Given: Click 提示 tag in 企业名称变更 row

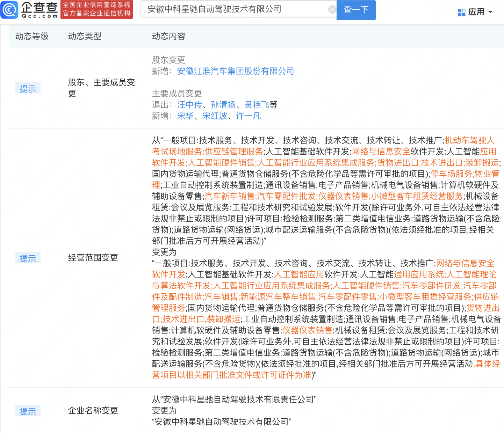Looking at the screenshot, I should click(x=28, y=411).
